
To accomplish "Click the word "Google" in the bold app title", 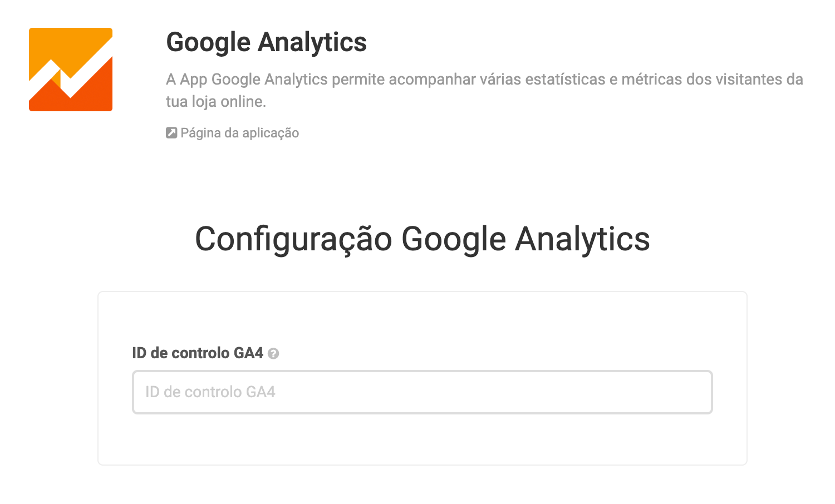I will click(209, 42).
